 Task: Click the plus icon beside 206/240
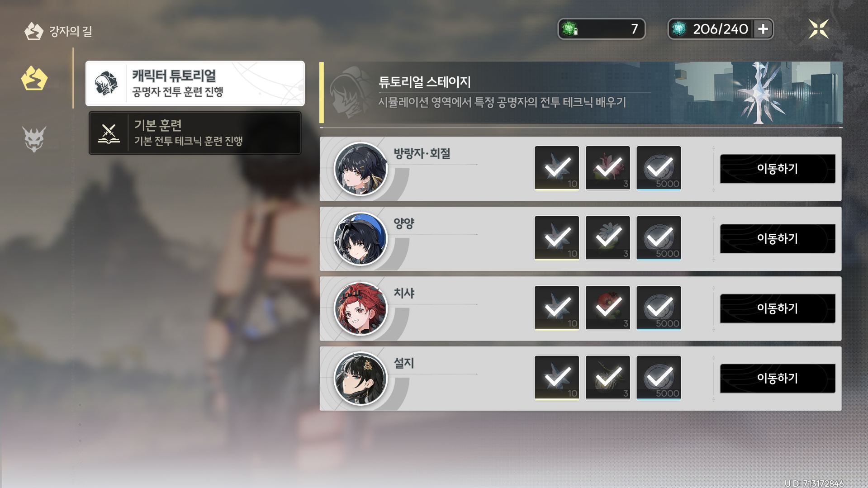[763, 29]
